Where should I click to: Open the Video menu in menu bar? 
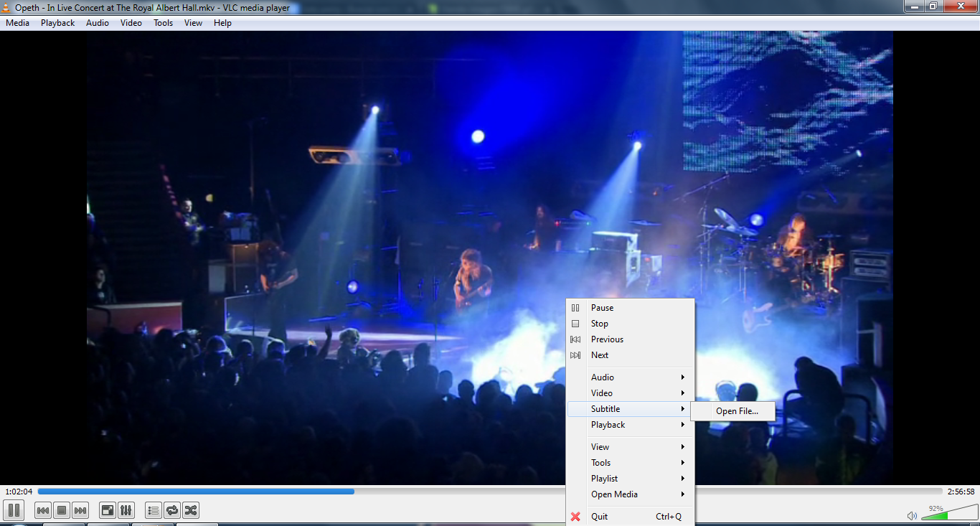click(x=131, y=23)
